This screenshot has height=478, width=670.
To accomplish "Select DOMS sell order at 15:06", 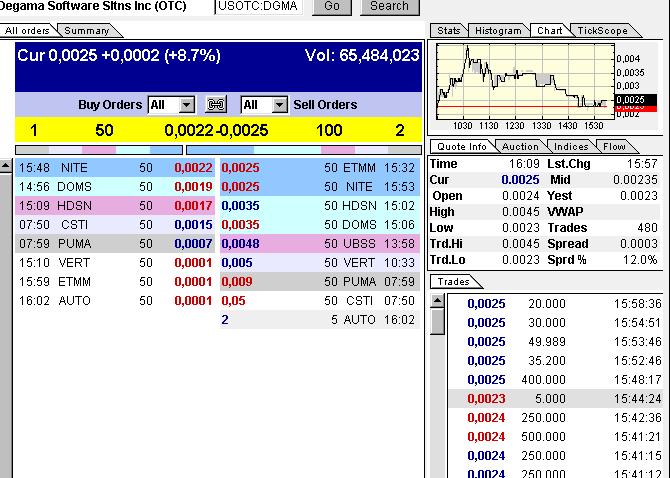I will pyautogui.click(x=320, y=225).
